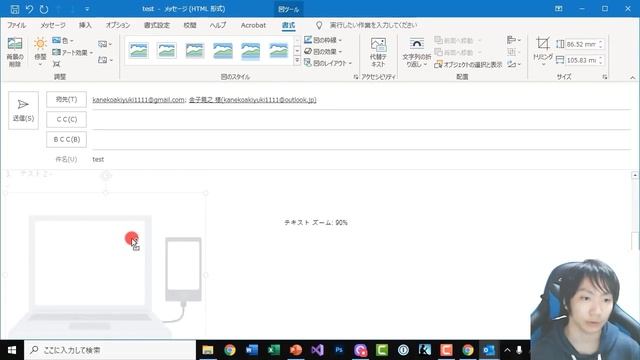Screen dimensions: 640x360
Task: Open the Reset Picture dropdown in the 調整 group
Action: point(105,60)
